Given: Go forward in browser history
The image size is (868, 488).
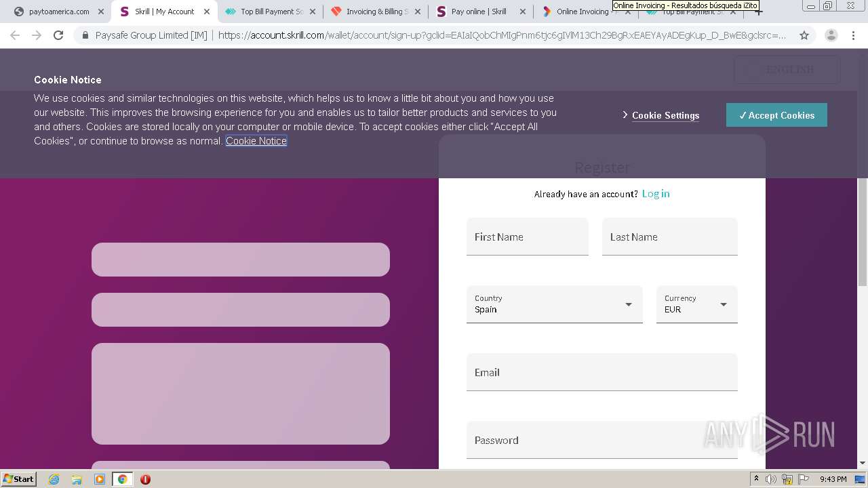Looking at the screenshot, I should click(x=37, y=35).
